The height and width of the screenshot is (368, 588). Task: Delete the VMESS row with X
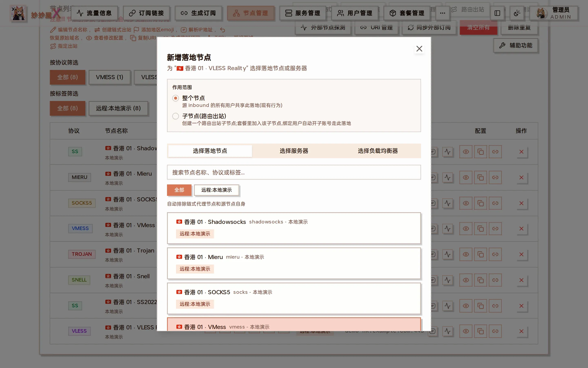521,229
